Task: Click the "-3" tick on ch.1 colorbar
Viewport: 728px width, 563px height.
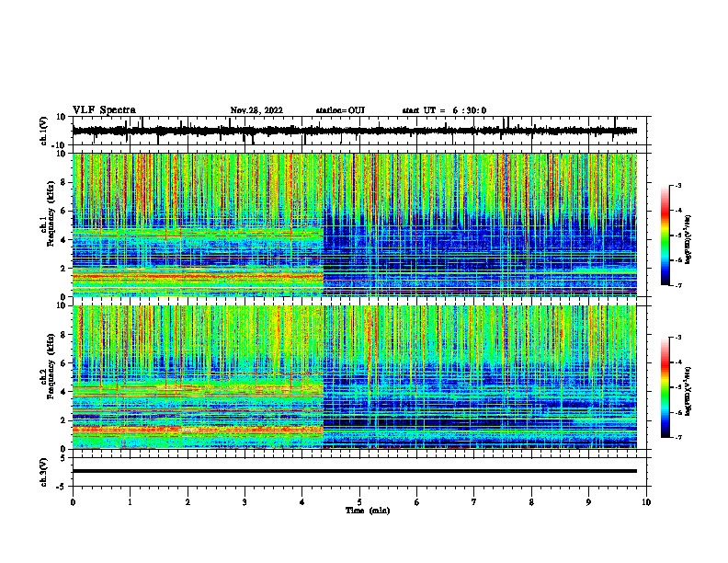Action: point(677,185)
